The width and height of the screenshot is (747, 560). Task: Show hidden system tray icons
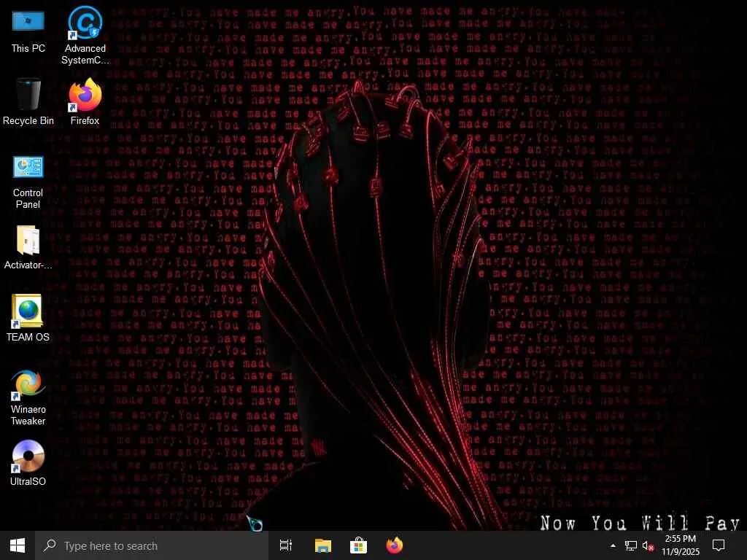click(613, 545)
